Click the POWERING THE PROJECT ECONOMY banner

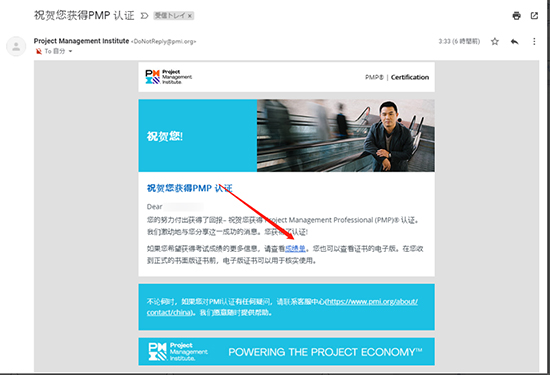pos(325,352)
